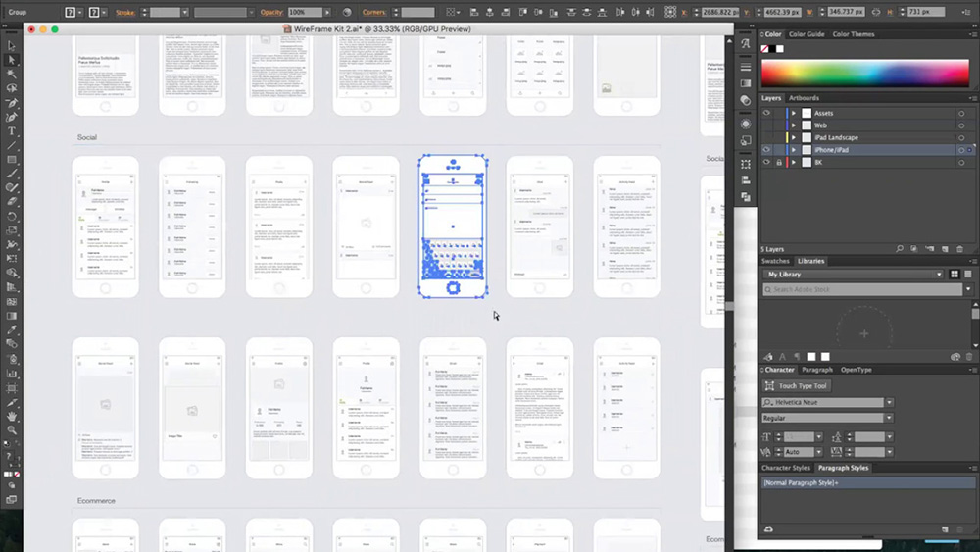Expand the iPad Landscape layer
The image size is (980, 552).
(794, 137)
